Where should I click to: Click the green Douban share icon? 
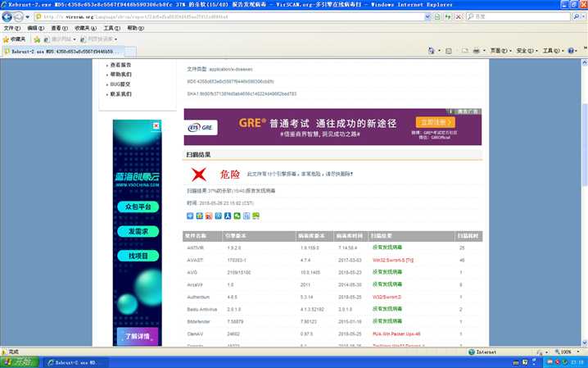256,216
